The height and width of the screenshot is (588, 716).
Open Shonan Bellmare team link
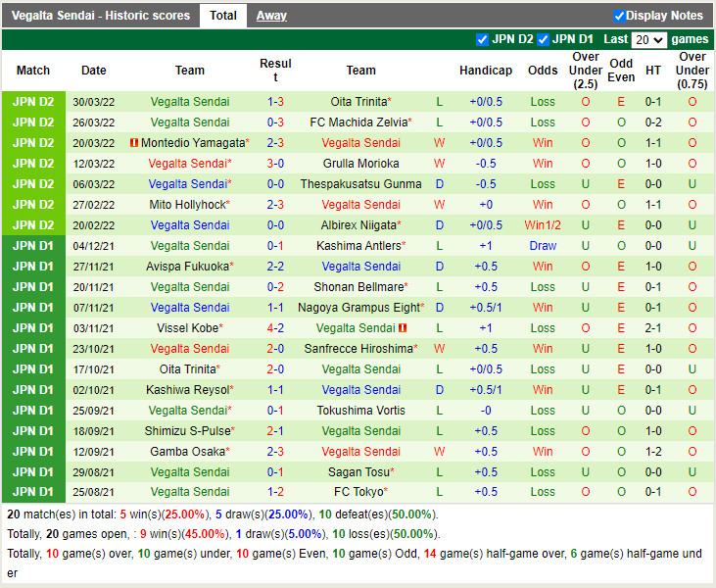[x=360, y=287]
